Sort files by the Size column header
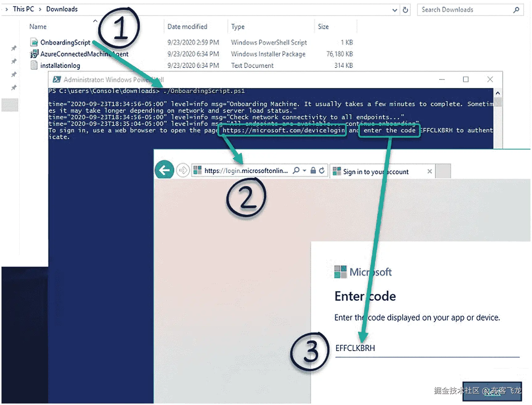Screen dimensions: 532x405 (323, 27)
